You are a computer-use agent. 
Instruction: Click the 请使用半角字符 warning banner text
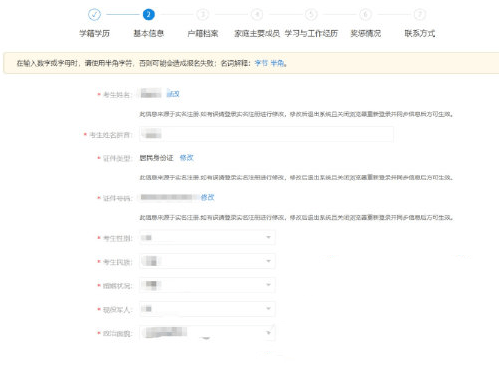[x=152, y=63]
